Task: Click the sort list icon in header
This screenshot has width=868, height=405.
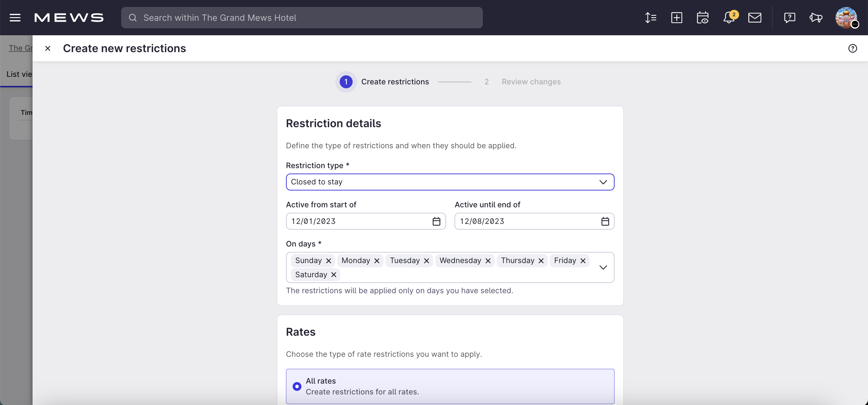Action: click(x=650, y=17)
